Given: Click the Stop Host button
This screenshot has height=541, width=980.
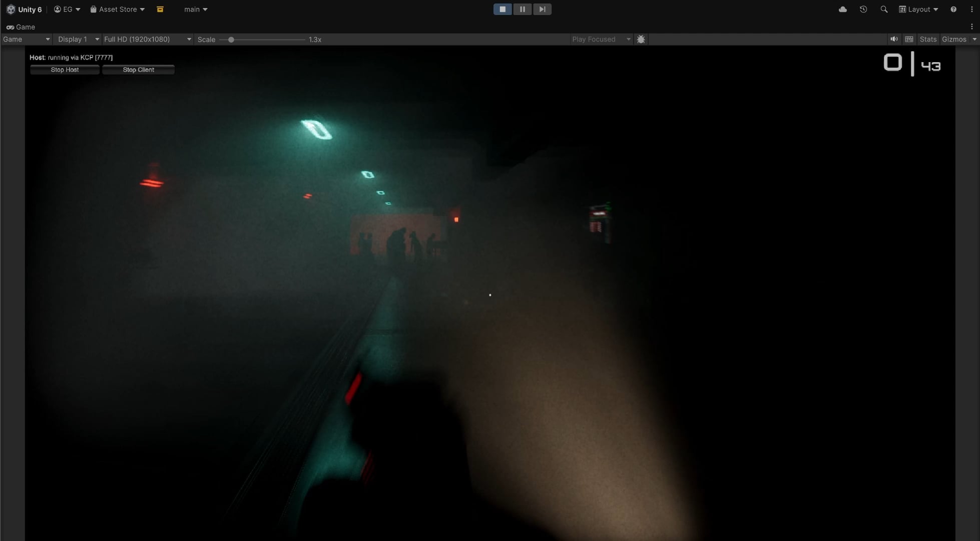Looking at the screenshot, I should point(65,70).
